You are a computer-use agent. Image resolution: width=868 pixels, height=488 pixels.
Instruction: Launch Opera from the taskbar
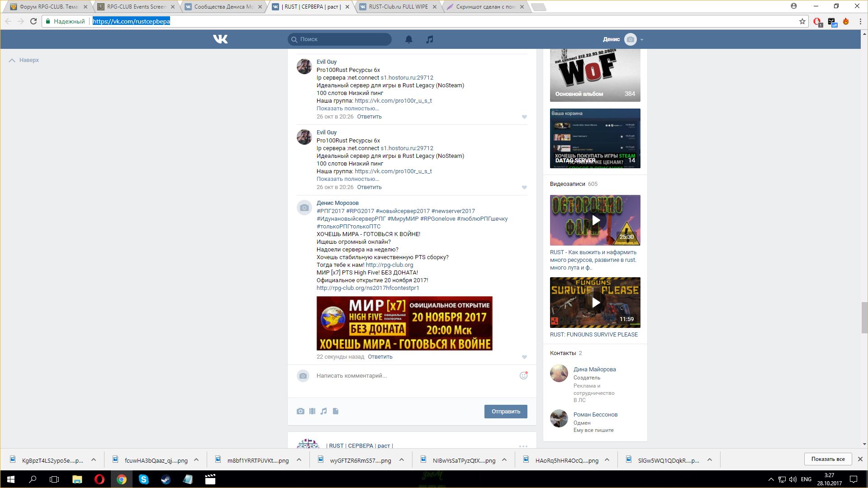coord(100,479)
